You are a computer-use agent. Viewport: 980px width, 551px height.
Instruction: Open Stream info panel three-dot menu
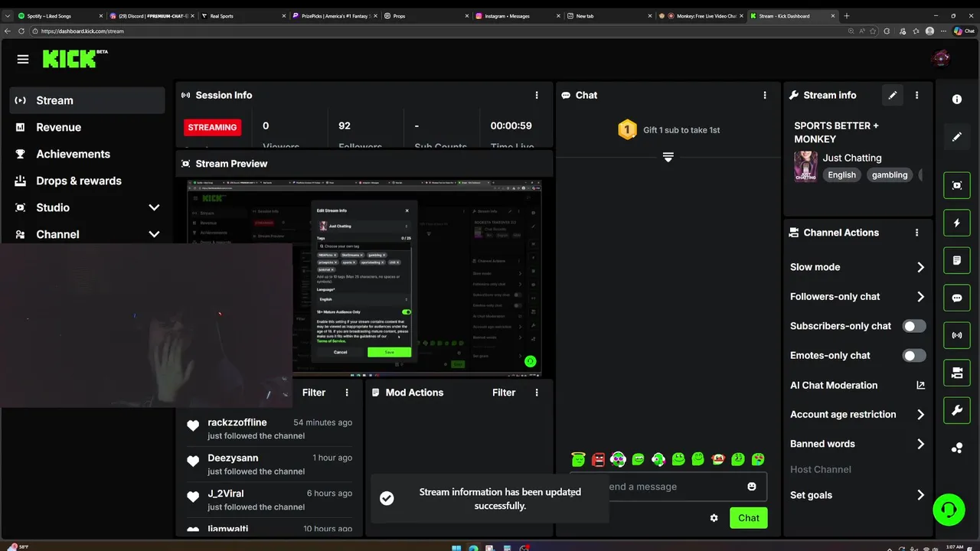point(916,95)
